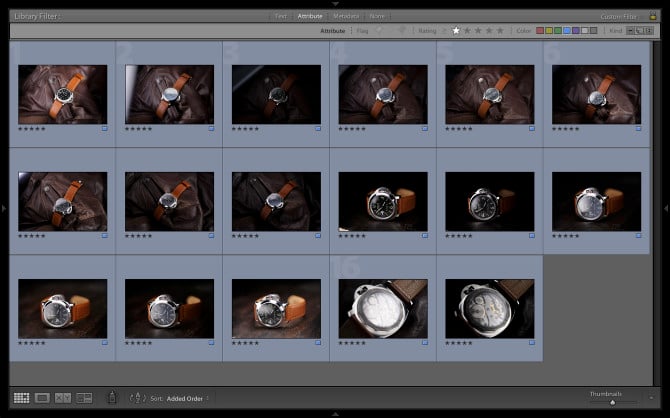This screenshot has height=418, width=670.
Task: Set the rating filter to one star
Action: (x=456, y=30)
